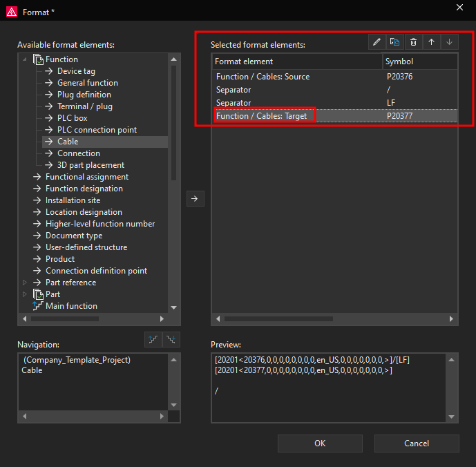Click the navigate up level icon
This screenshot has width=476, height=467.
point(153,339)
